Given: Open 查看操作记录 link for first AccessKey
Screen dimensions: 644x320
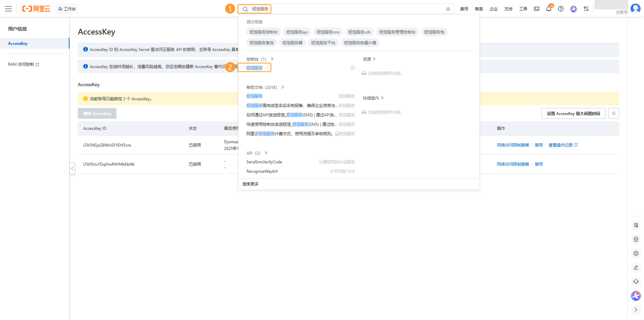Looking at the screenshot, I should 561,145.
